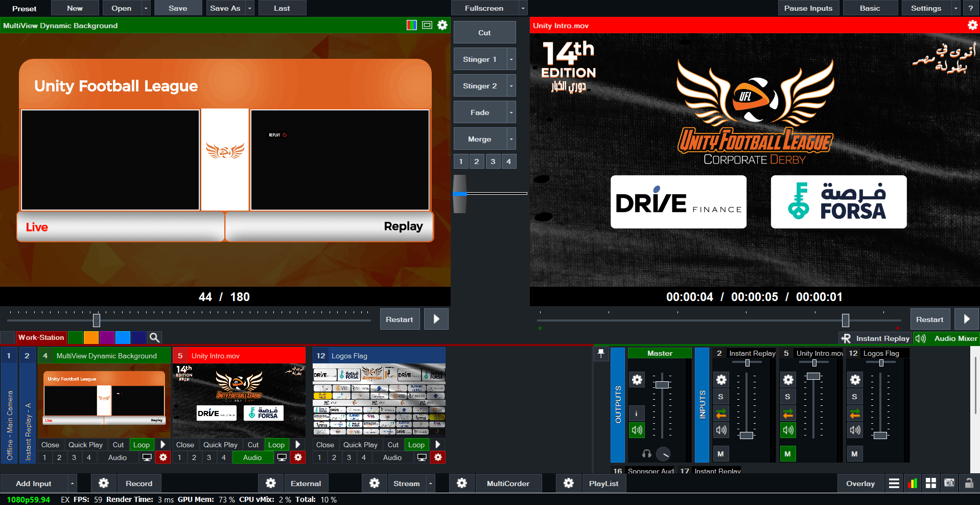Expand the Fade transition dropdown
Viewport: 980px width, 505px height.
tap(511, 112)
